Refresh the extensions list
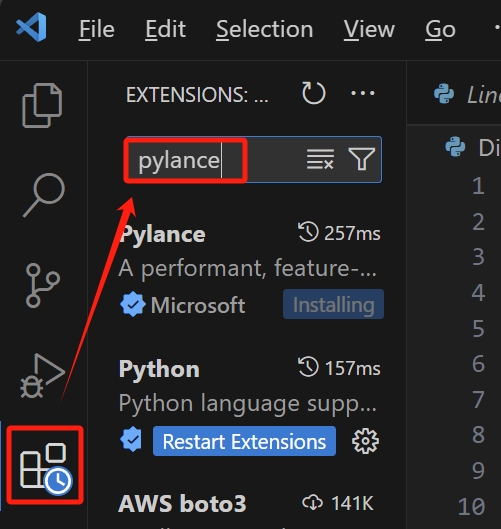This screenshot has height=529, width=501. [x=313, y=93]
